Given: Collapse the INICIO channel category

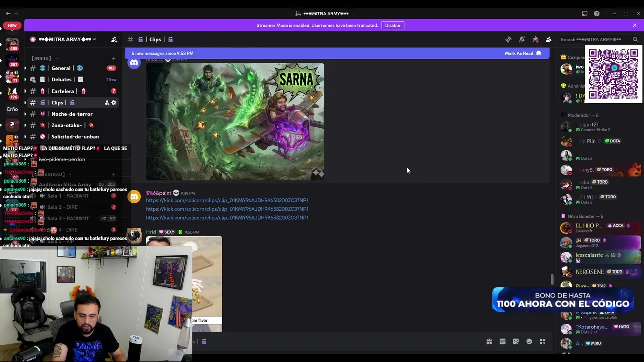Looking at the screenshot, I should [45, 58].
